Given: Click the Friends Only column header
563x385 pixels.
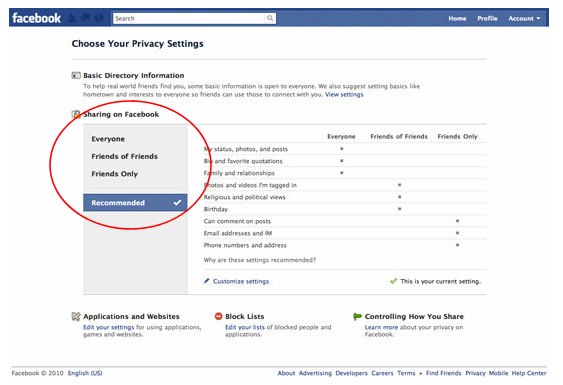Looking at the screenshot, I should [x=457, y=136].
